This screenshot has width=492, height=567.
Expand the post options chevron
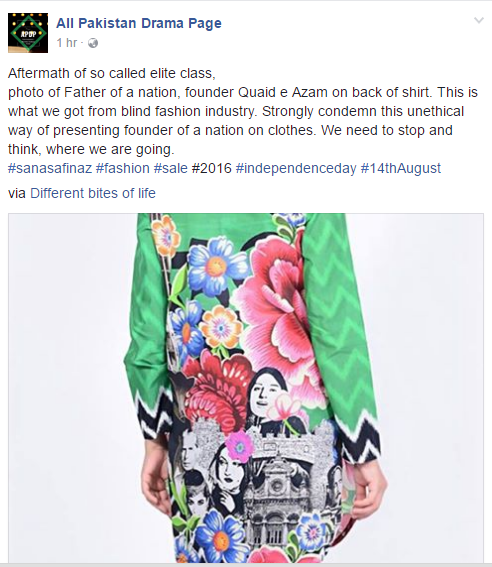[479, 20]
